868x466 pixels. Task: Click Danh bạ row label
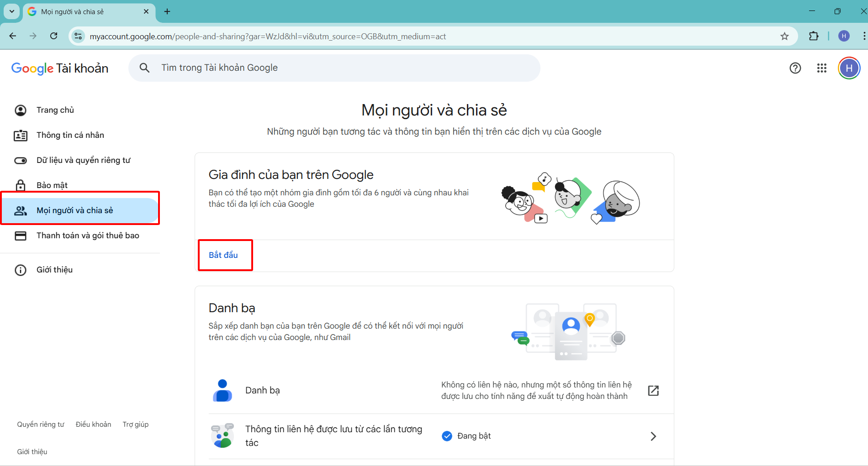[x=263, y=391]
